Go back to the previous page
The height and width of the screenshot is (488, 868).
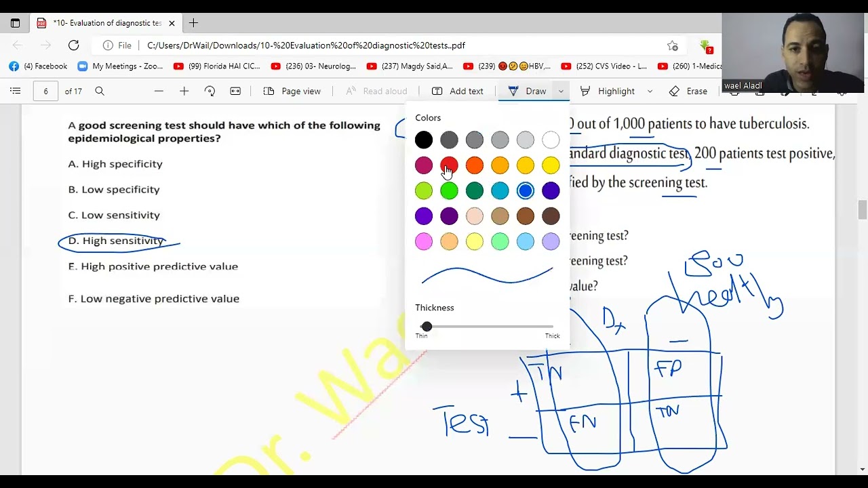18,45
